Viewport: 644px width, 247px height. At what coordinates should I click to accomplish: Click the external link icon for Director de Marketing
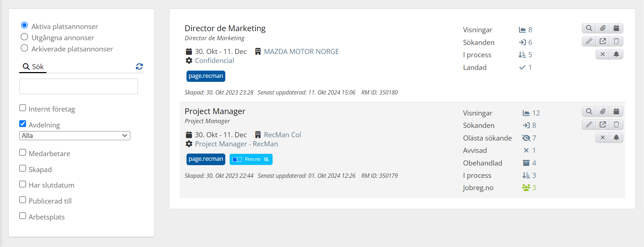pos(603,41)
